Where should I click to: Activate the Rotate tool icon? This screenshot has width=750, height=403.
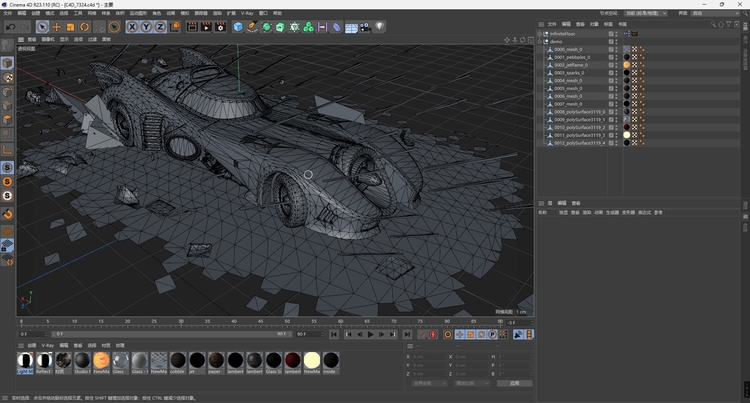click(85, 27)
